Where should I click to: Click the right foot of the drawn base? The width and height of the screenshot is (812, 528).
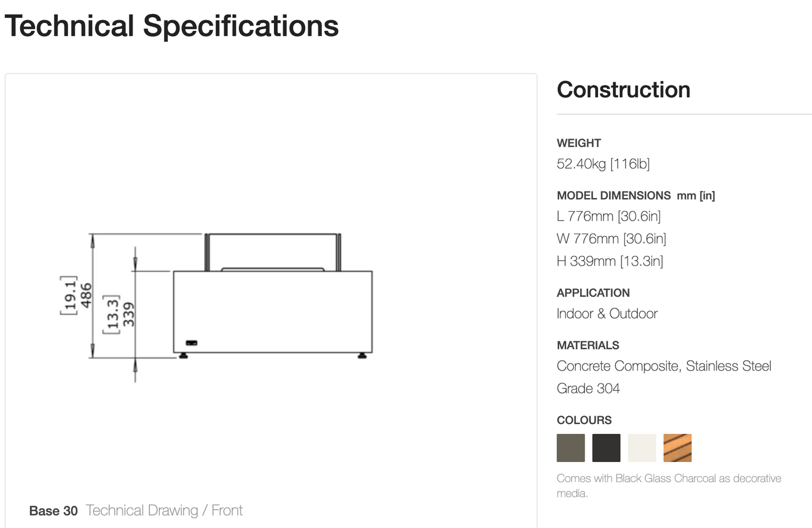(x=362, y=355)
